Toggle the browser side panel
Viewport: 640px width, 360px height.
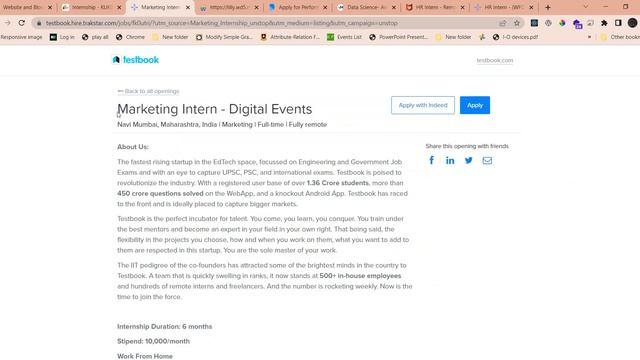(x=618, y=23)
